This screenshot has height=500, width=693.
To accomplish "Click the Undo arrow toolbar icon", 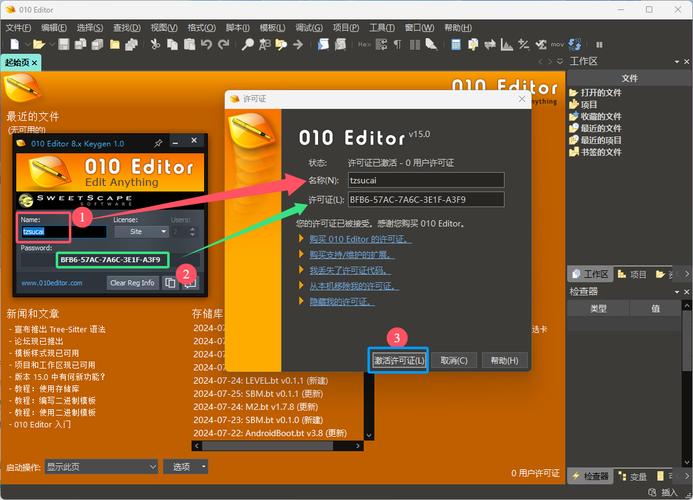I will 206,44.
